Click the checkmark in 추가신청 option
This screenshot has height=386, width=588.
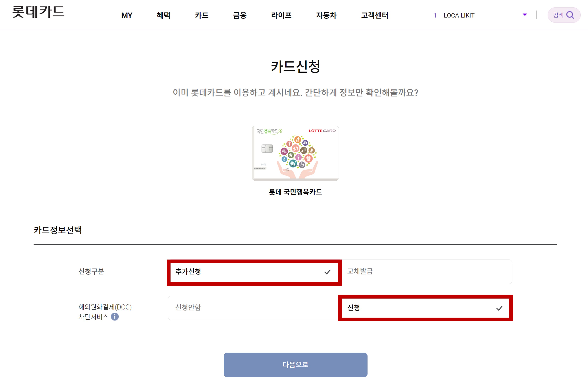tap(327, 272)
